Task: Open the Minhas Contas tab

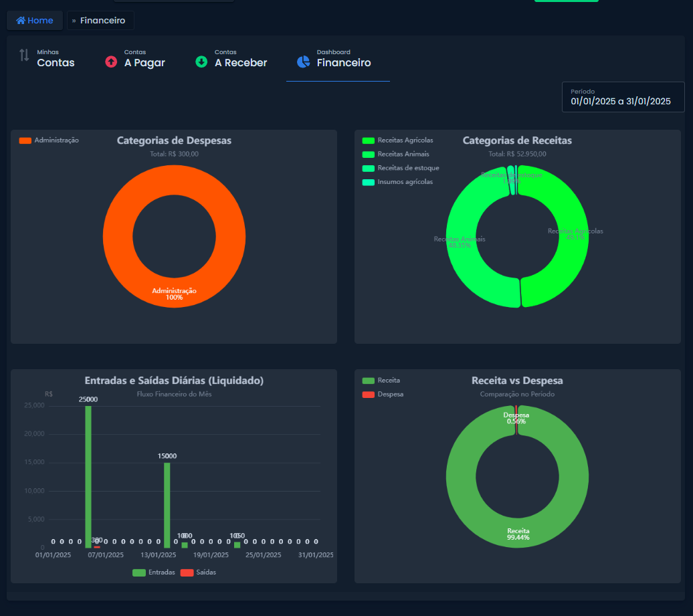Action: pos(47,59)
